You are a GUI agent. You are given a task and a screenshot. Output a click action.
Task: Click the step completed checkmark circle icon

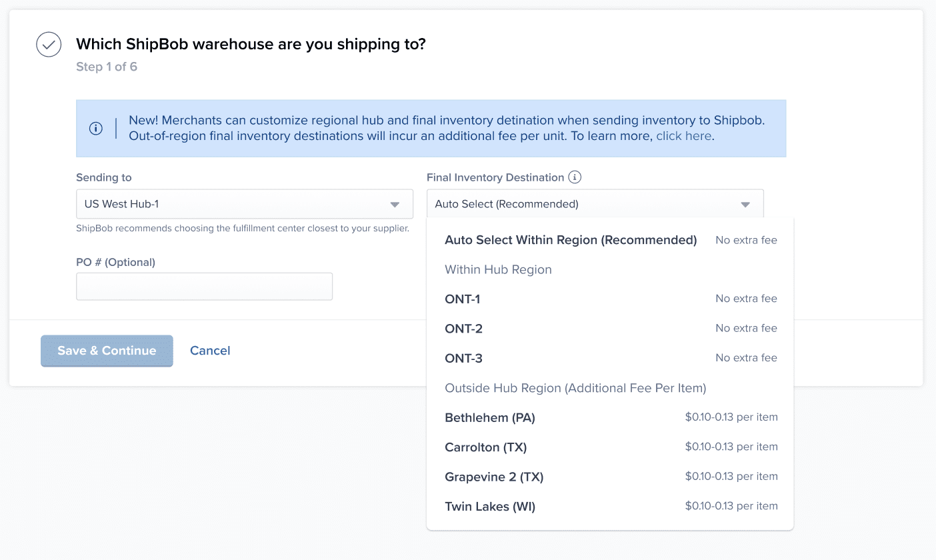pyautogui.click(x=49, y=45)
